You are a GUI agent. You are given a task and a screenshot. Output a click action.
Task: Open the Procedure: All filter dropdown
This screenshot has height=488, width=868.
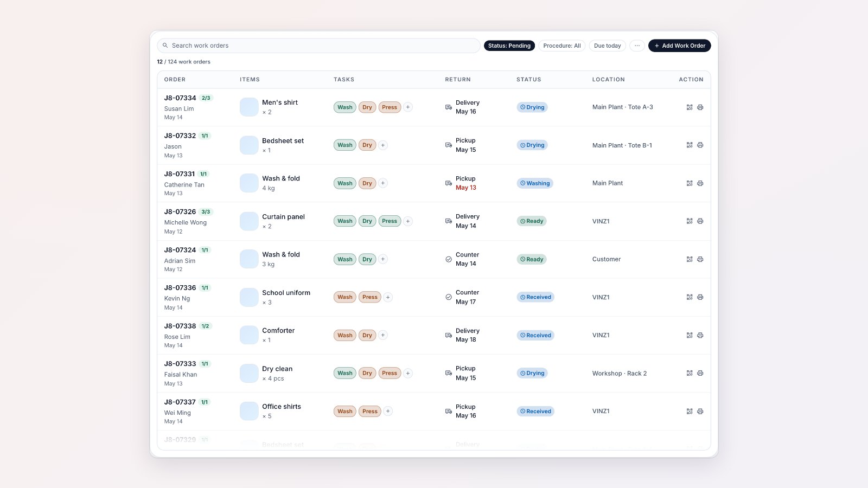pyautogui.click(x=562, y=46)
